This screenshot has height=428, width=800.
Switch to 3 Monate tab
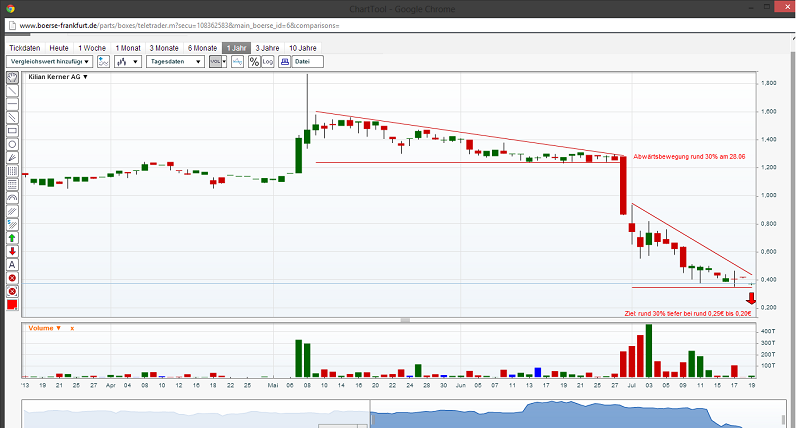coord(164,48)
